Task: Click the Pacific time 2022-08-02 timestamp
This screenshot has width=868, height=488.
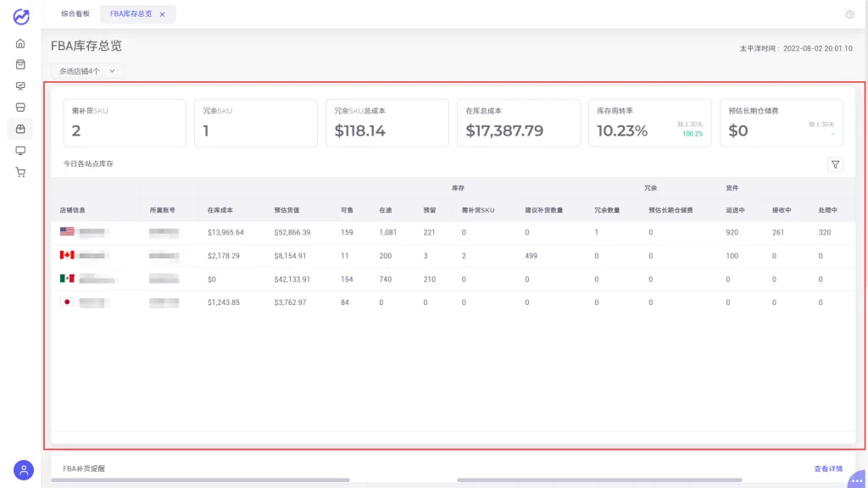Action: 795,48
